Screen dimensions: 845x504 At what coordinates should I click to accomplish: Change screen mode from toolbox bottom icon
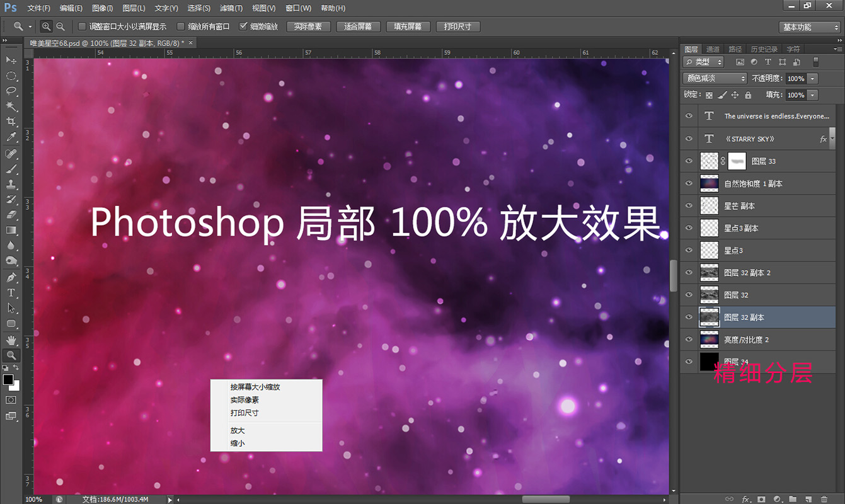click(11, 416)
